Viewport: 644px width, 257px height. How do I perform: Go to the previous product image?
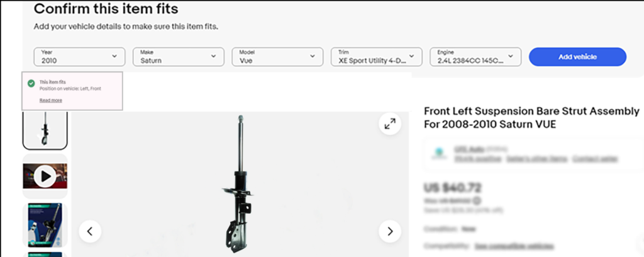90,232
